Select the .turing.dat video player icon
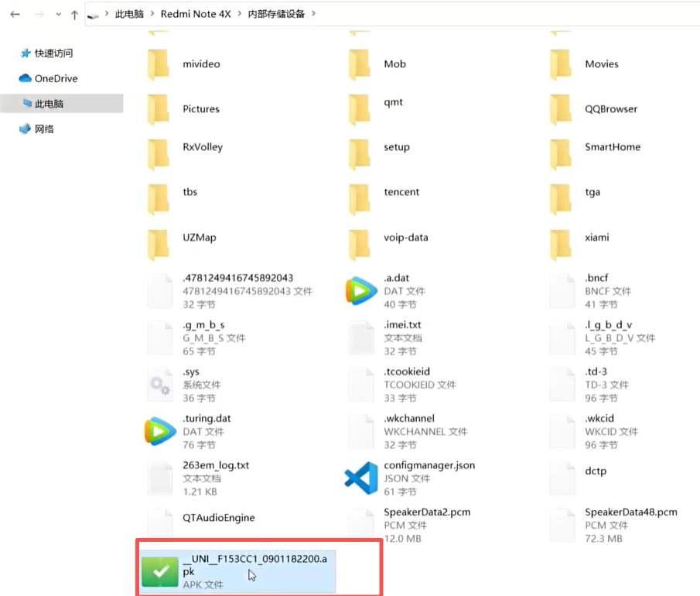 [x=160, y=431]
